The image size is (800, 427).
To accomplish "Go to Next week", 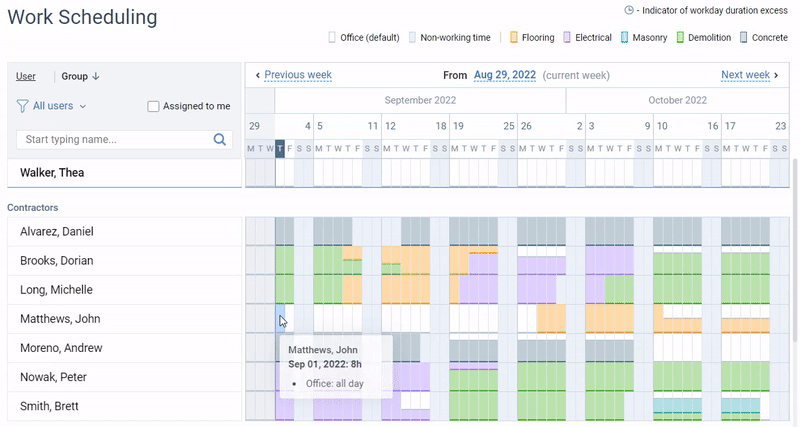I will click(x=745, y=75).
